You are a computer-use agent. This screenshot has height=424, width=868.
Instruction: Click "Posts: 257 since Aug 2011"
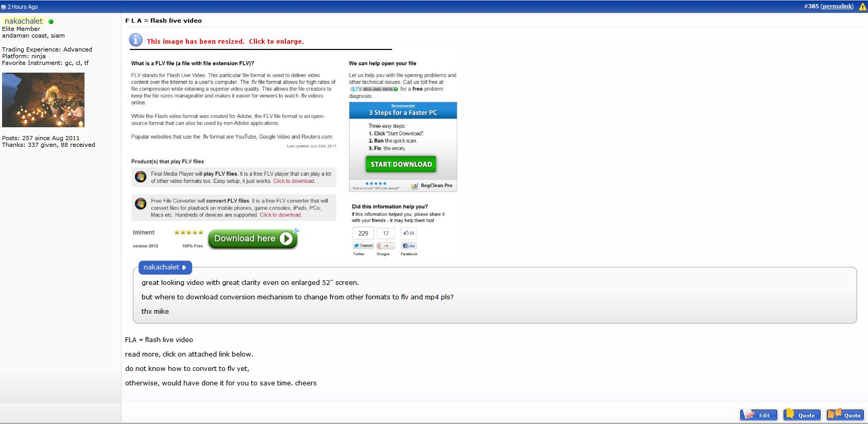pos(41,138)
